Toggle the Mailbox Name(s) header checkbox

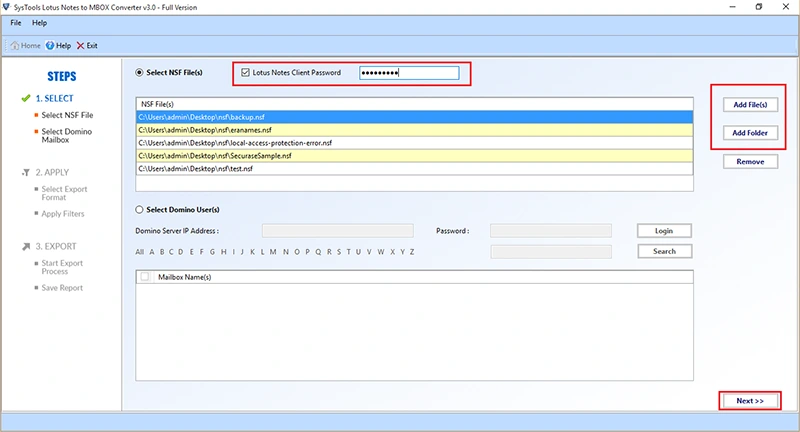[145, 277]
